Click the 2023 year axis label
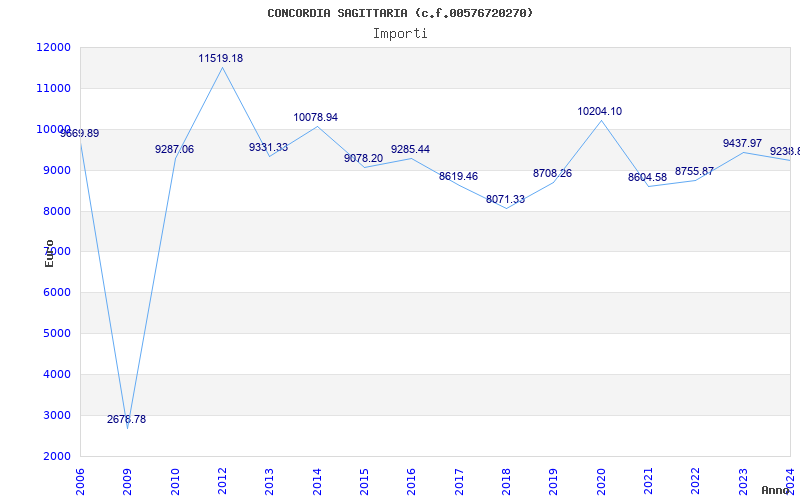 [743, 482]
